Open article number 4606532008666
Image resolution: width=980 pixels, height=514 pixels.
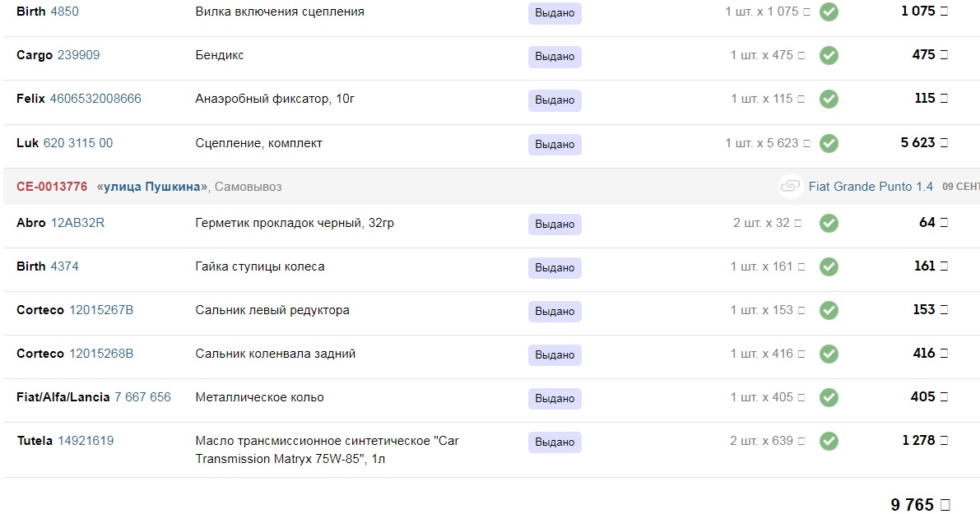point(95,99)
